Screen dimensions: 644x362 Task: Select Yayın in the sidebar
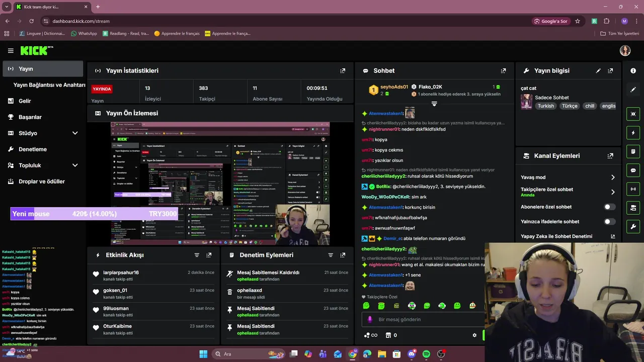click(43, 69)
